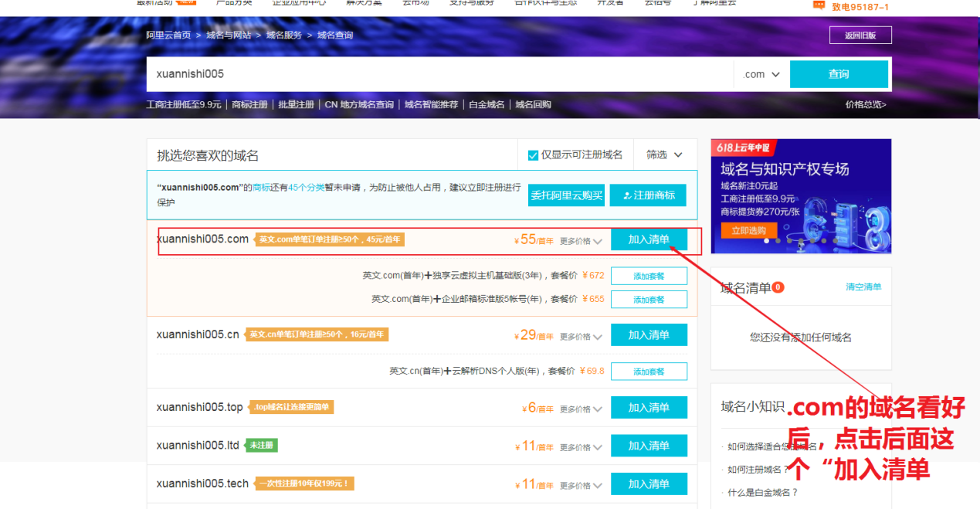Open 工商注册低至9.9元 link
Image resolution: width=980 pixels, height=509 pixels.
184,104
